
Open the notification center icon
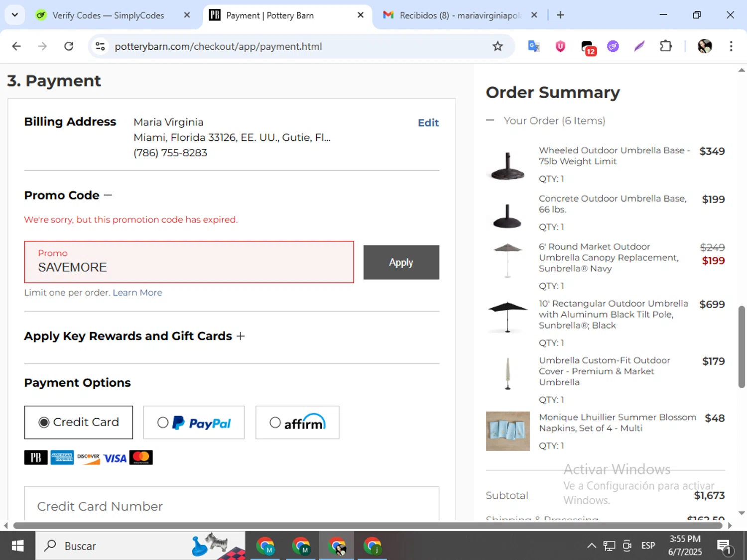pyautogui.click(x=725, y=547)
